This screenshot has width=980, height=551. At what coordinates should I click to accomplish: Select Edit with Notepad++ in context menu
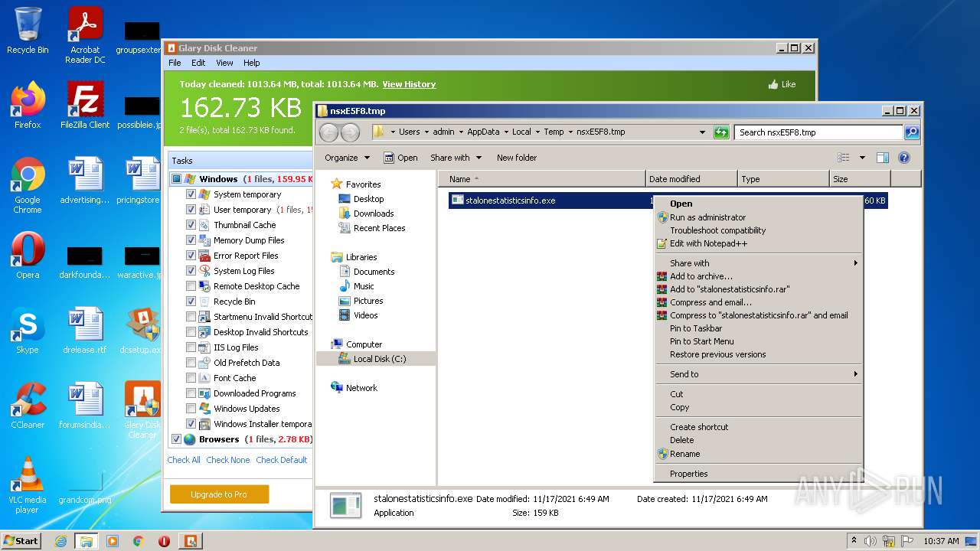[x=758, y=243]
